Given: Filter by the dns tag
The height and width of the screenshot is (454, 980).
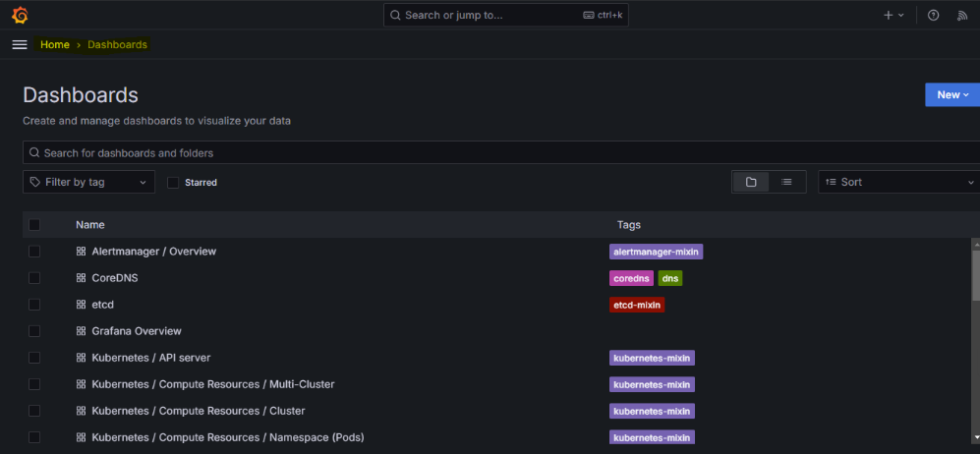Looking at the screenshot, I should [x=670, y=278].
